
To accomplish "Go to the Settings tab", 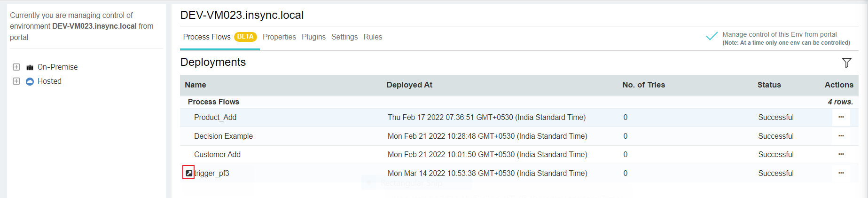I will (x=344, y=37).
